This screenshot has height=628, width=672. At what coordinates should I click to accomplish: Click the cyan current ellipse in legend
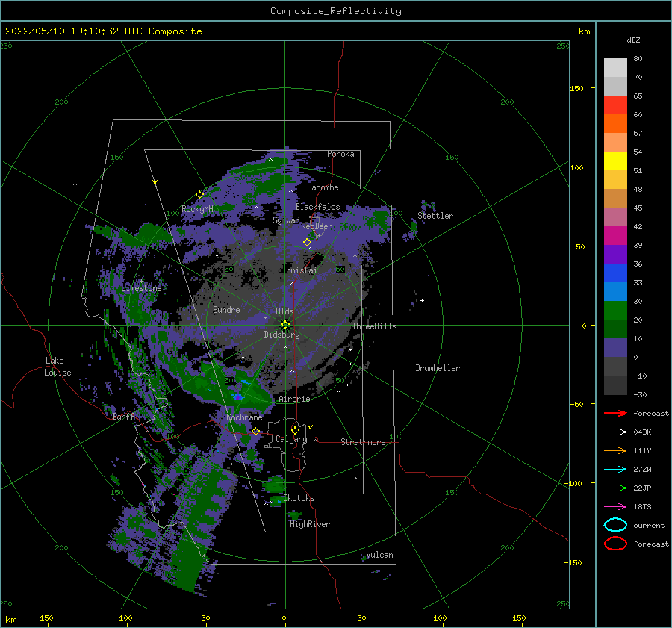pyautogui.click(x=615, y=525)
